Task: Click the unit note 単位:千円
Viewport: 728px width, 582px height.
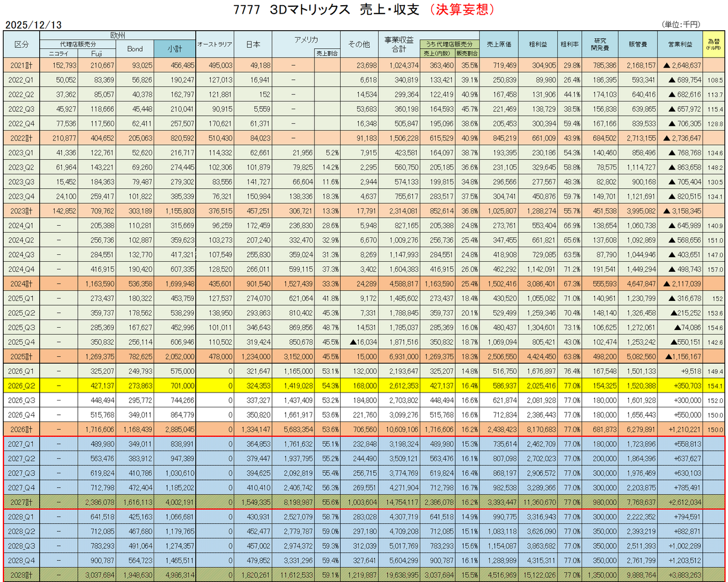Action: click(x=681, y=24)
